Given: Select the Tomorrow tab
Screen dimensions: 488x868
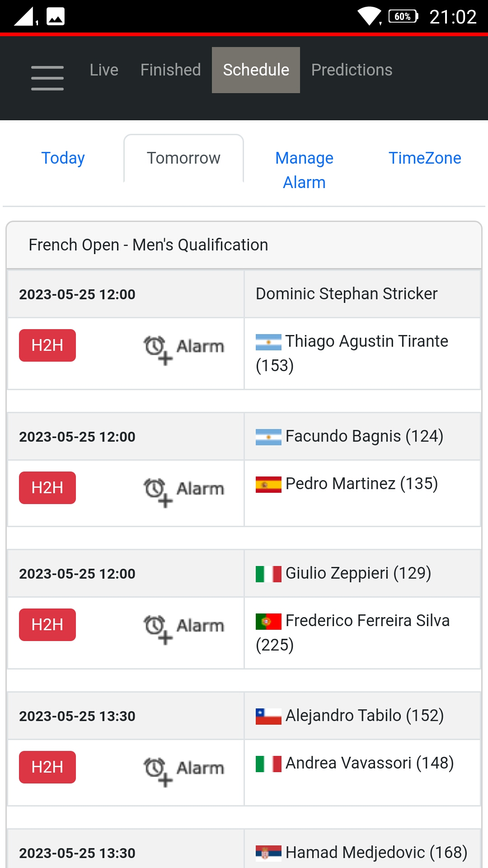Looking at the screenshot, I should pos(184,158).
